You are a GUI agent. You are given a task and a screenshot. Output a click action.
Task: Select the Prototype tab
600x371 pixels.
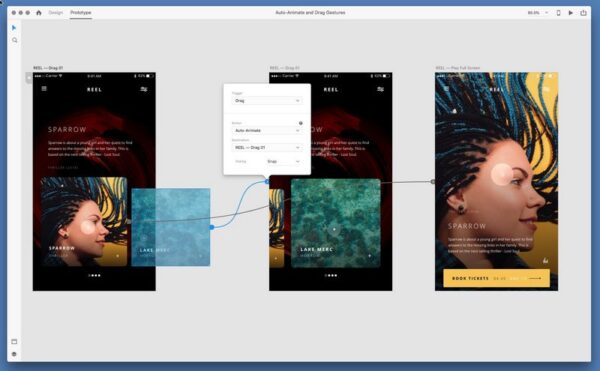click(81, 13)
